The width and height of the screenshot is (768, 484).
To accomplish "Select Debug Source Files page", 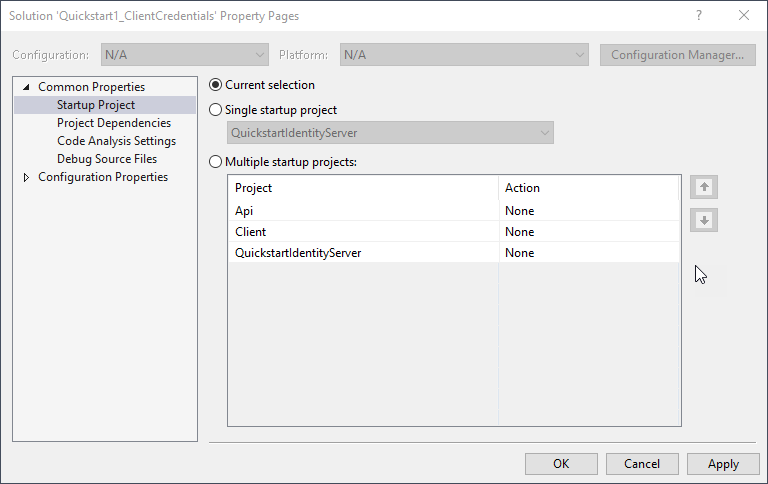I will click(x=107, y=159).
